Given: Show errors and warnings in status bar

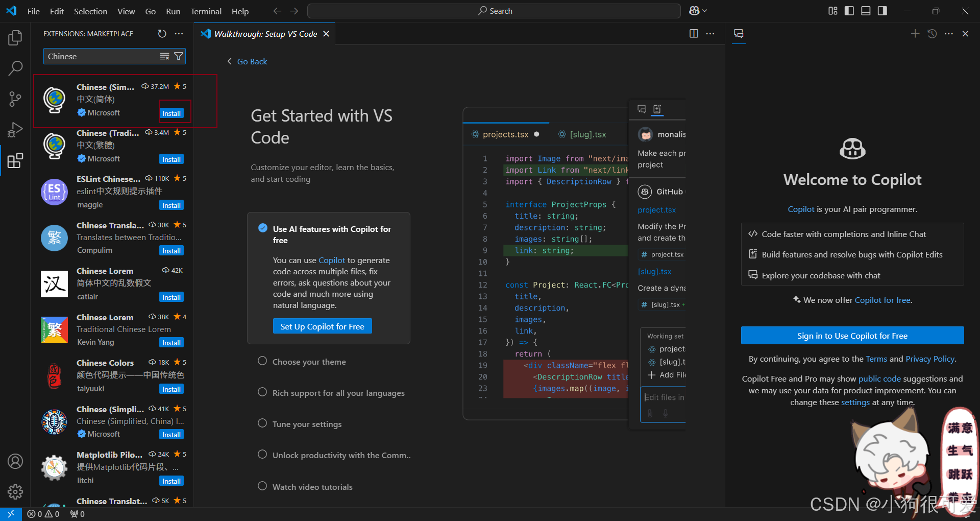Looking at the screenshot, I should (43, 514).
